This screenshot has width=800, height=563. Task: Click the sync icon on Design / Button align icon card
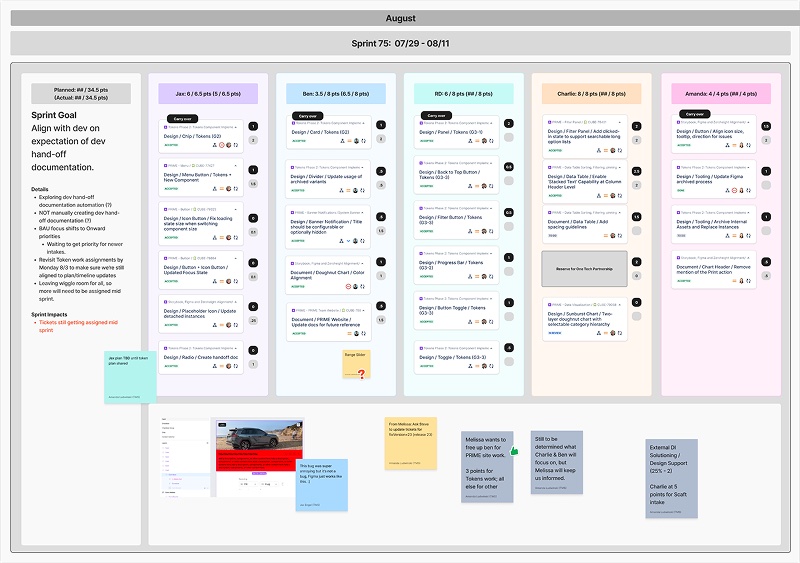pyautogui.click(x=748, y=145)
